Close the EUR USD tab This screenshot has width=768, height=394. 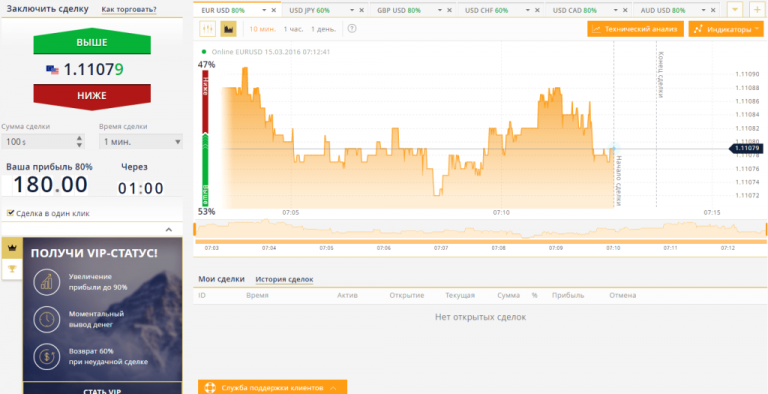point(274,10)
